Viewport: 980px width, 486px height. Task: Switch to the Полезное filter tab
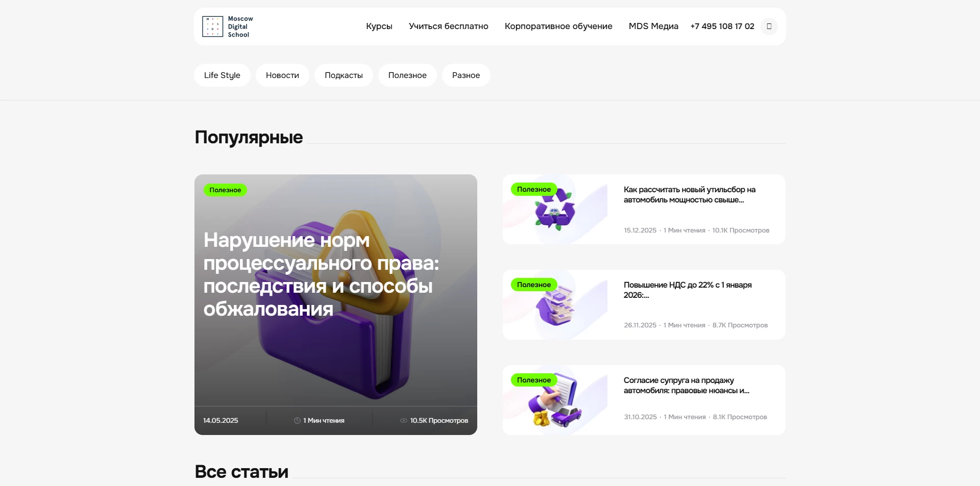[x=407, y=75]
